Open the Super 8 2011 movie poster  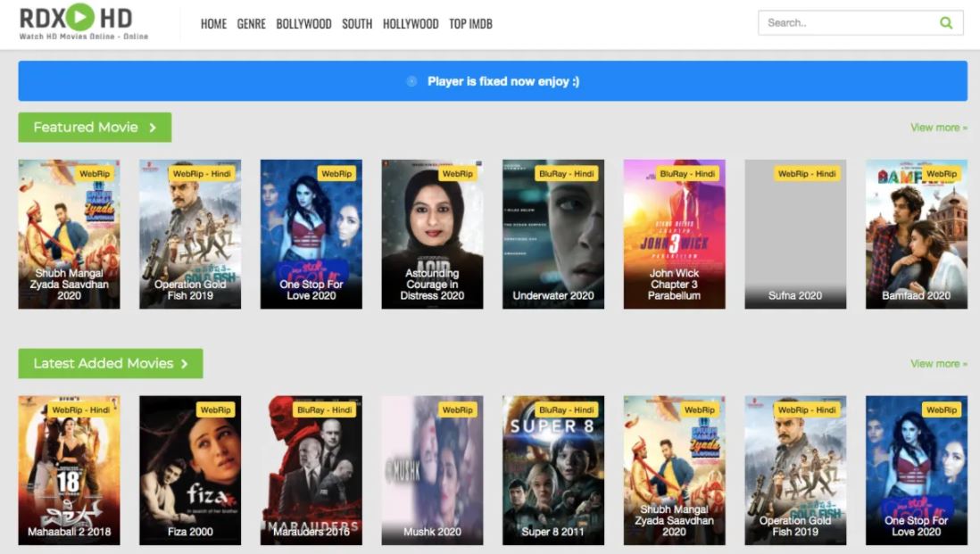(552, 470)
